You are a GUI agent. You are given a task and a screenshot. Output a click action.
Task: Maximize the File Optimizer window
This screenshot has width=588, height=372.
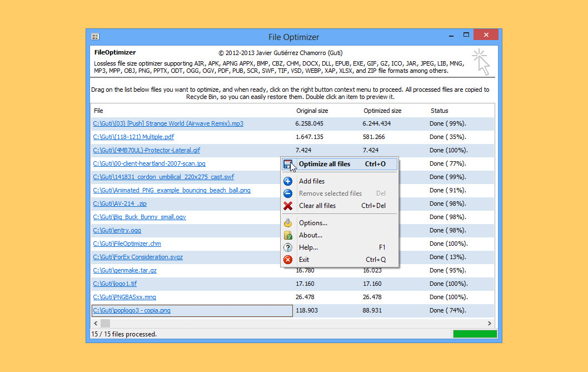(466, 34)
